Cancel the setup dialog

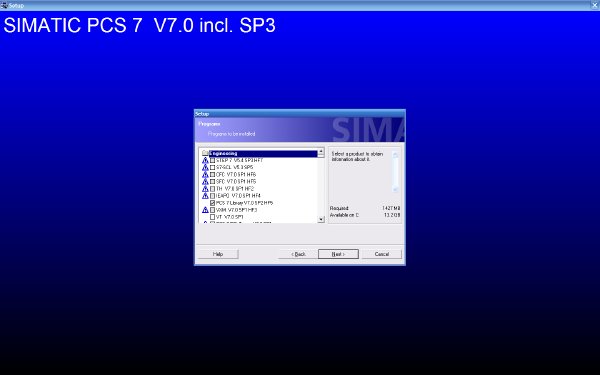(382, 254)
